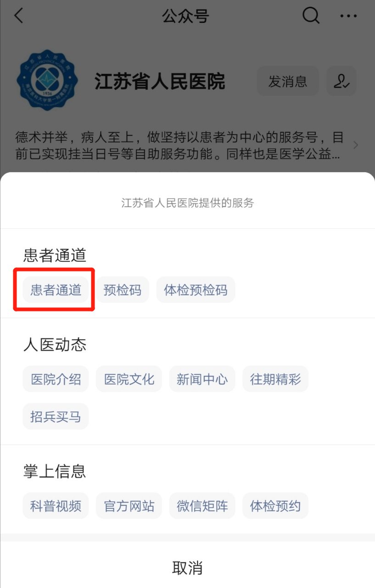
Task: Expand the account description chevron
Action: point(356,145)
